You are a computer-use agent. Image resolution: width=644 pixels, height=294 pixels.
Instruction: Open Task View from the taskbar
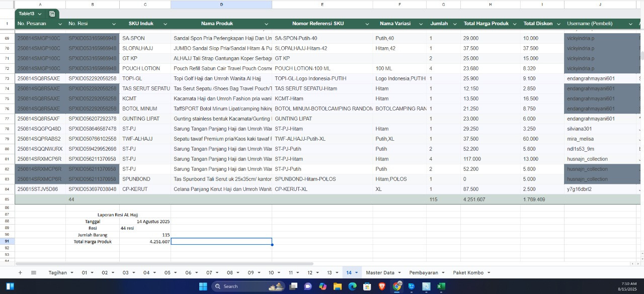tap(293, 286)
